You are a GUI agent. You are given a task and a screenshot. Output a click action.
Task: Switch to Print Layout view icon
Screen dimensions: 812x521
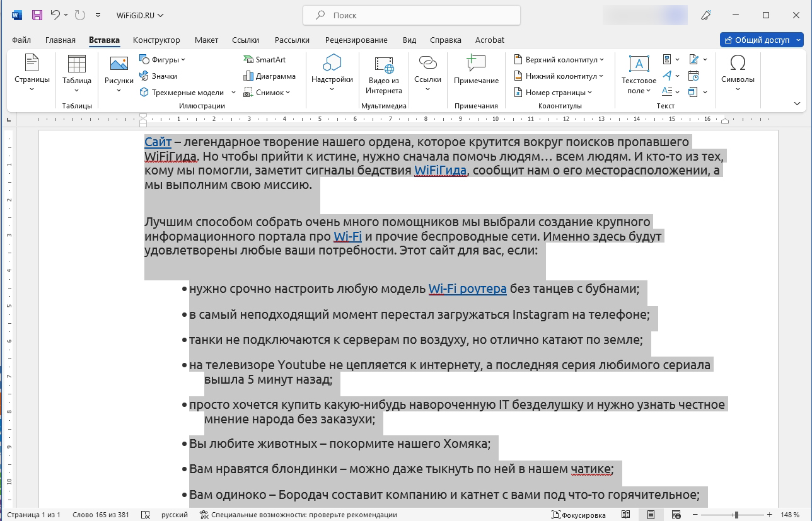click(x=651, y=515)
